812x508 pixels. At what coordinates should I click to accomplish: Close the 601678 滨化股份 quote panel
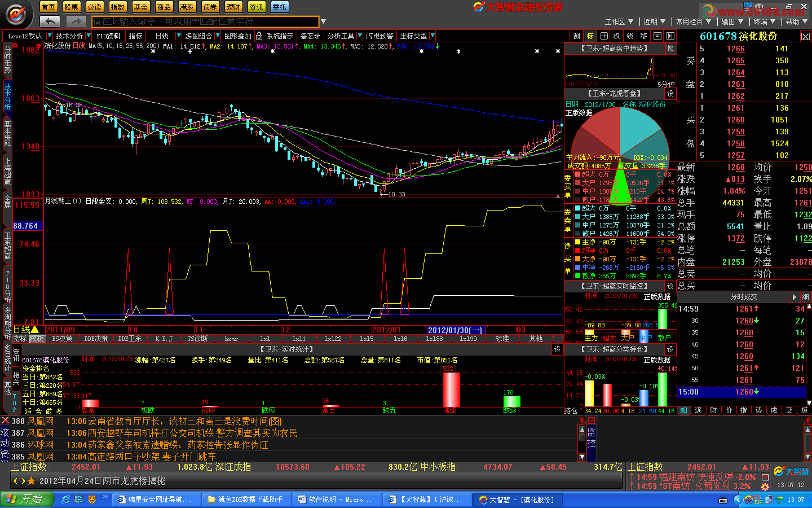805,36
